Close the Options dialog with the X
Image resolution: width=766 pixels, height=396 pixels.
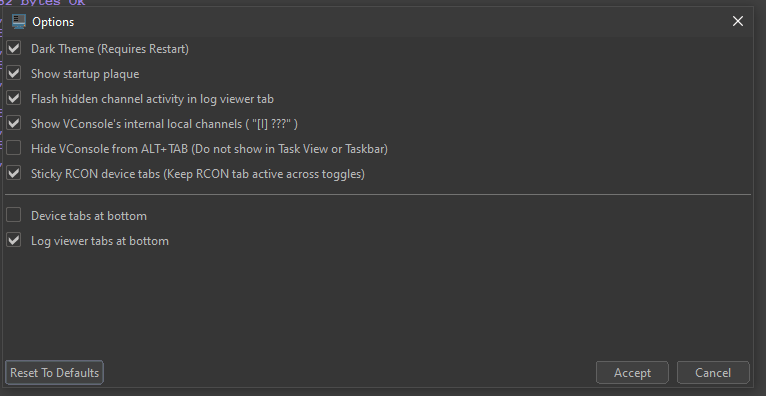[x=738, y=21]
